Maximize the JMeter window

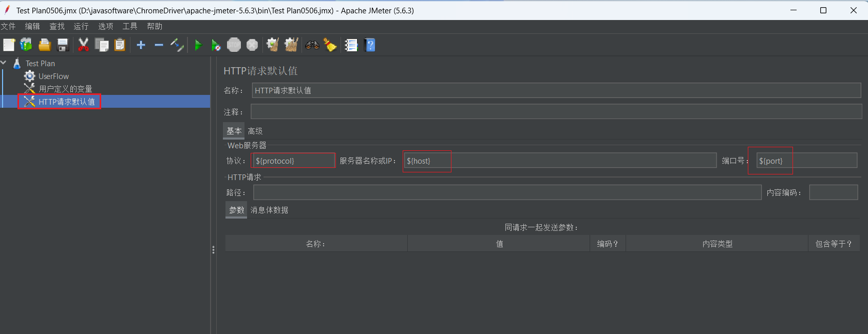823,10
